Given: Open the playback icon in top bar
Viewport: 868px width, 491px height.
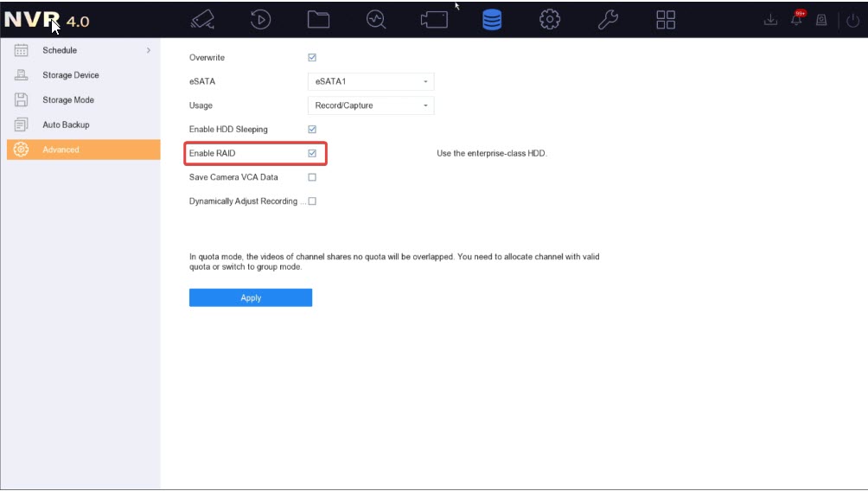Looking at the screenshot, I should pos(260,20).
